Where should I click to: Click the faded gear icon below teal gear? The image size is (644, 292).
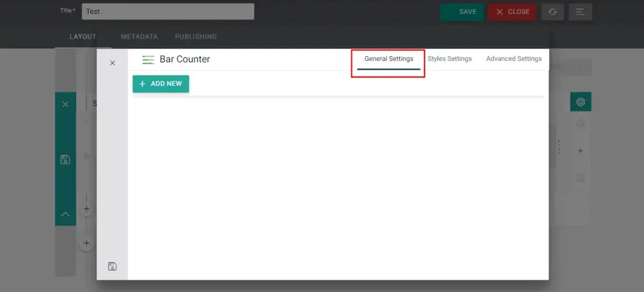pyautogui.click(x=580, y=123)
